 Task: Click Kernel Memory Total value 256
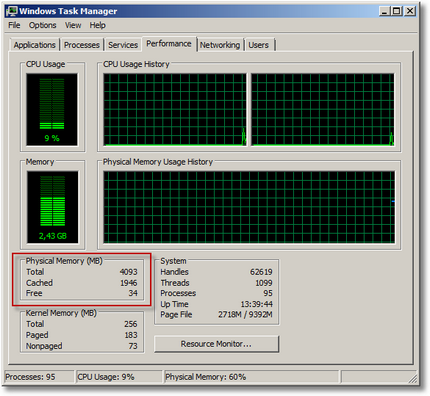point(131,324)
